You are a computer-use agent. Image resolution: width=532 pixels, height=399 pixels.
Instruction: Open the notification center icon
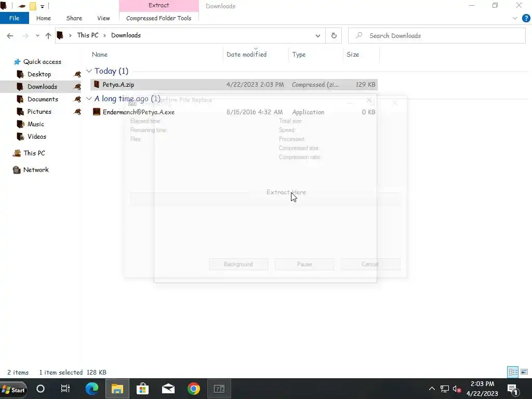pos(512,389)
